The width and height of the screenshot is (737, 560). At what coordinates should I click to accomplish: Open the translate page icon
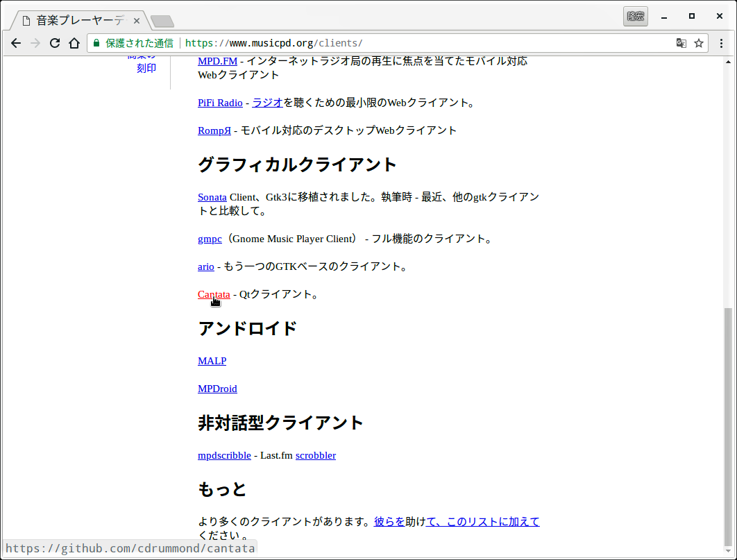(681, 43)
